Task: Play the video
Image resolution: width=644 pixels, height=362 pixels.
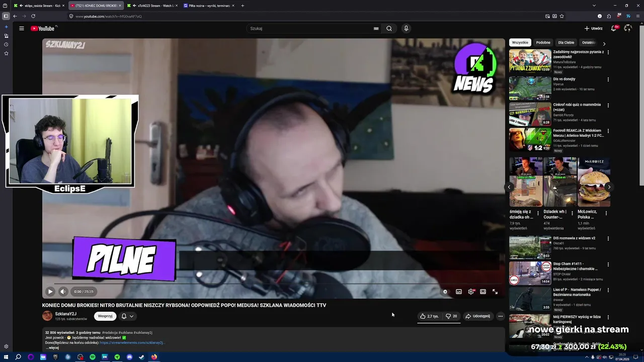Action: 50,292
